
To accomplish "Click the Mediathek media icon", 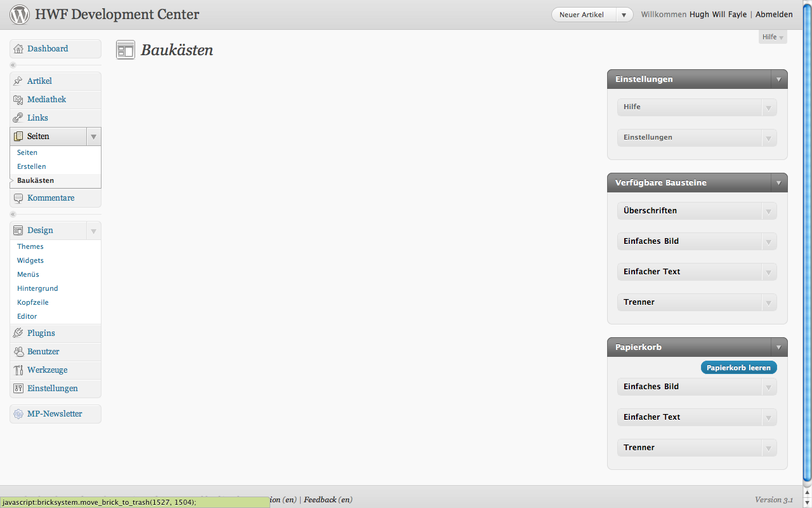I will [x=18, y=100].
